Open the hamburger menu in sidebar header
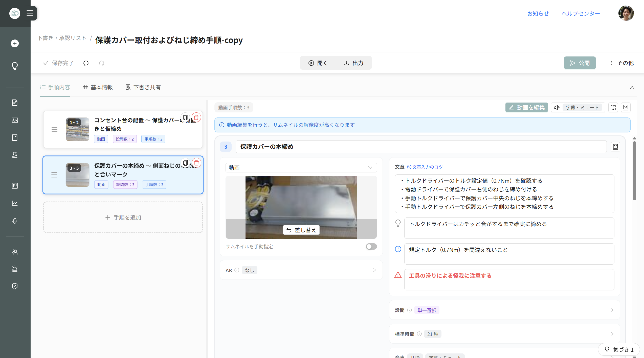644x358 pixels. 30,13
